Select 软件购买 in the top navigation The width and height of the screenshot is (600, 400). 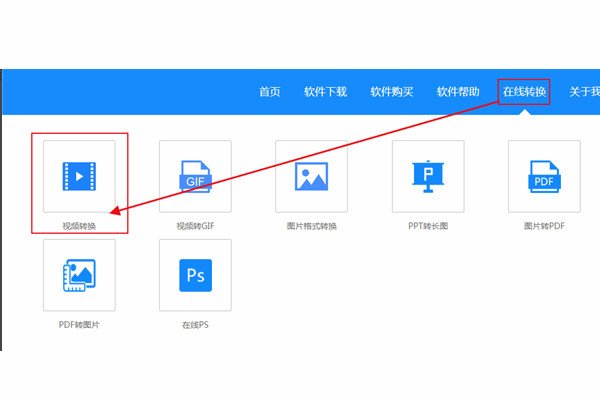(x=391, y=92)
